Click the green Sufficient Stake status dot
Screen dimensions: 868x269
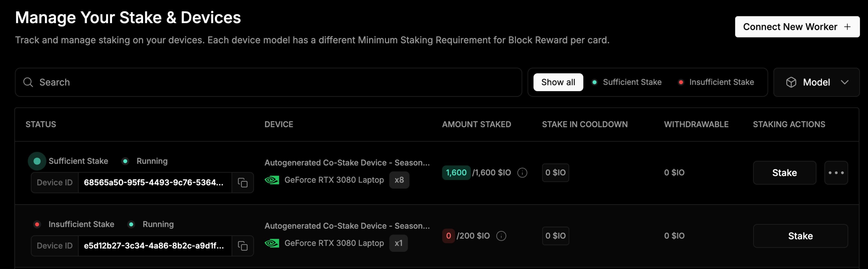pos(37,161)
